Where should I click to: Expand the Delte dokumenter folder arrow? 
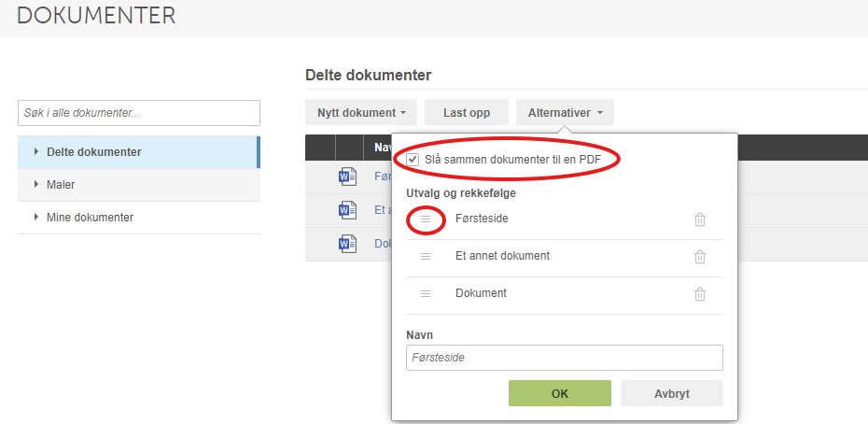point(36,152)
